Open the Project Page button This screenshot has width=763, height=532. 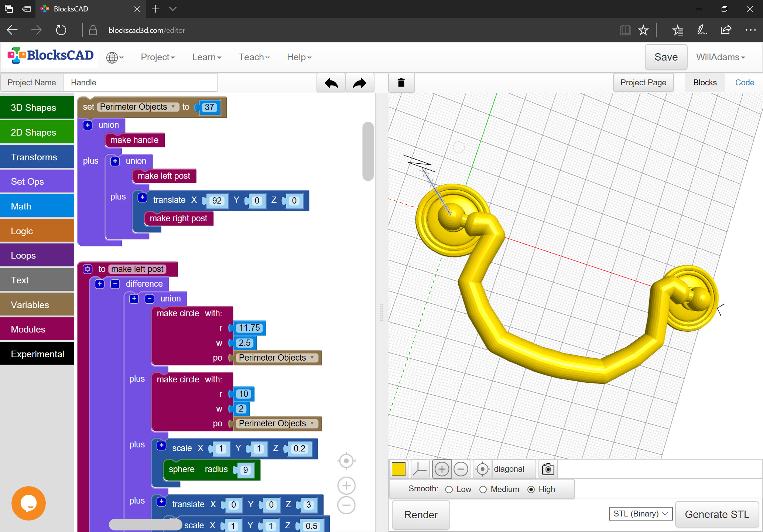(x=643, y=83)
